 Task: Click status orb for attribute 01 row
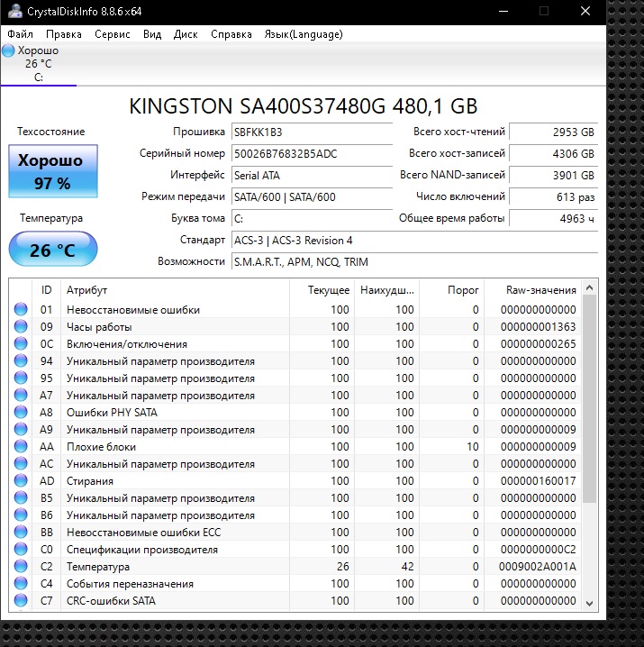click(21, 309)
